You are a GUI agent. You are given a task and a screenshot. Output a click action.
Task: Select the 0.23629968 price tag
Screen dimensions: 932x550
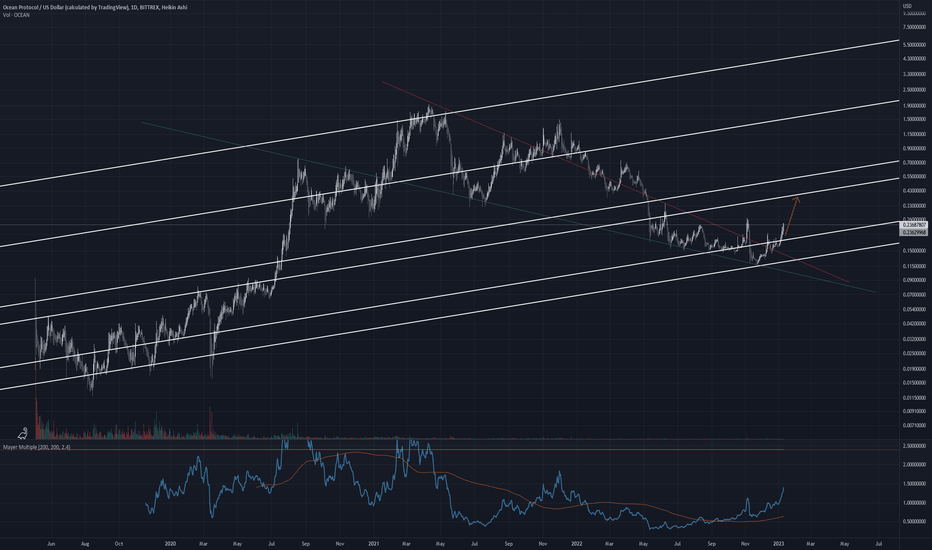(x=914, y=232)
